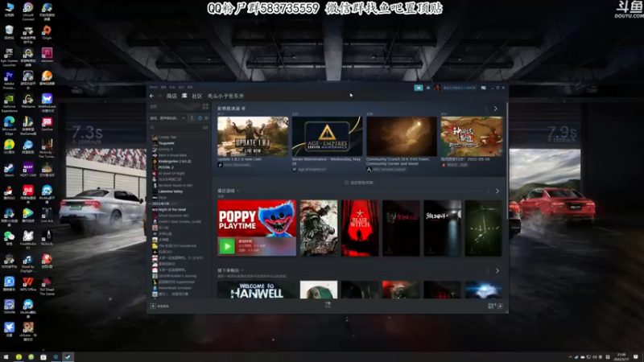Viewport: 644px width, 362px height.
Task: Show previous news items with left arrow
Action: tap(487, 109)
